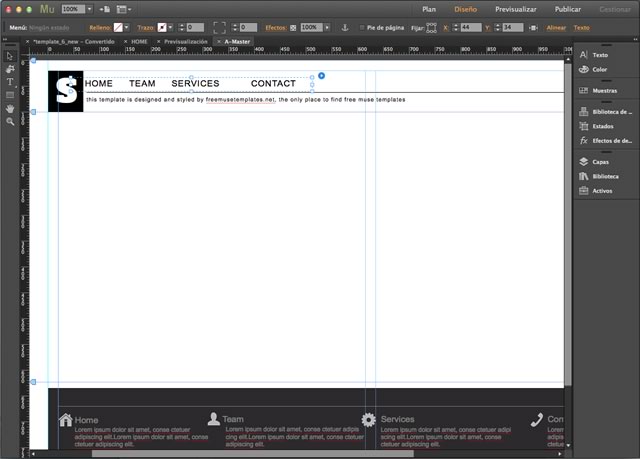This screenshot has height=459, width=640.
Task: Click the Relleno fill color swatch
Action: pos(118,27)
